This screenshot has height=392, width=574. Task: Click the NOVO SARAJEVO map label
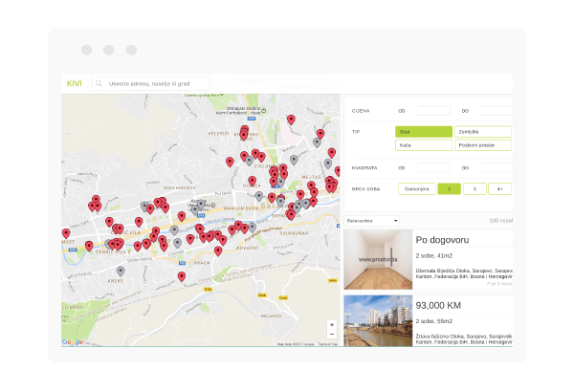[179, 187]
